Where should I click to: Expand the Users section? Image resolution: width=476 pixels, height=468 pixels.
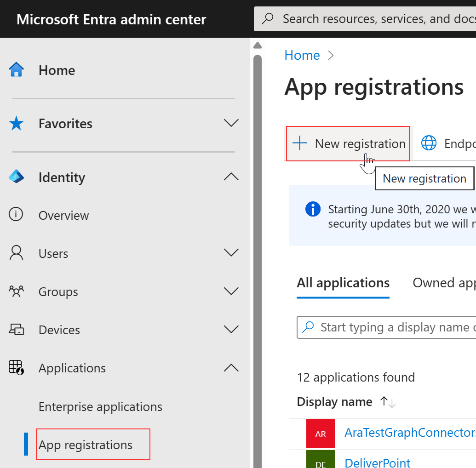[231, 252]
